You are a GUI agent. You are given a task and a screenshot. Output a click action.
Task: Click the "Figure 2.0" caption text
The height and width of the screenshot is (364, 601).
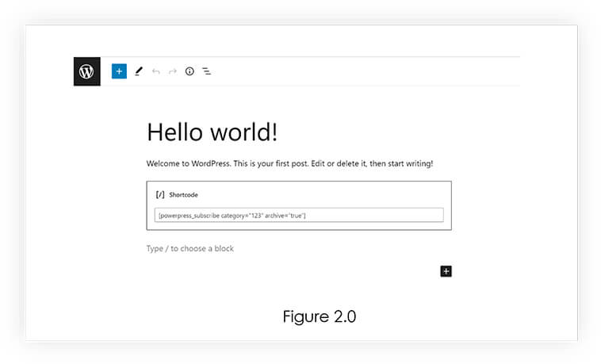[320, 317]
